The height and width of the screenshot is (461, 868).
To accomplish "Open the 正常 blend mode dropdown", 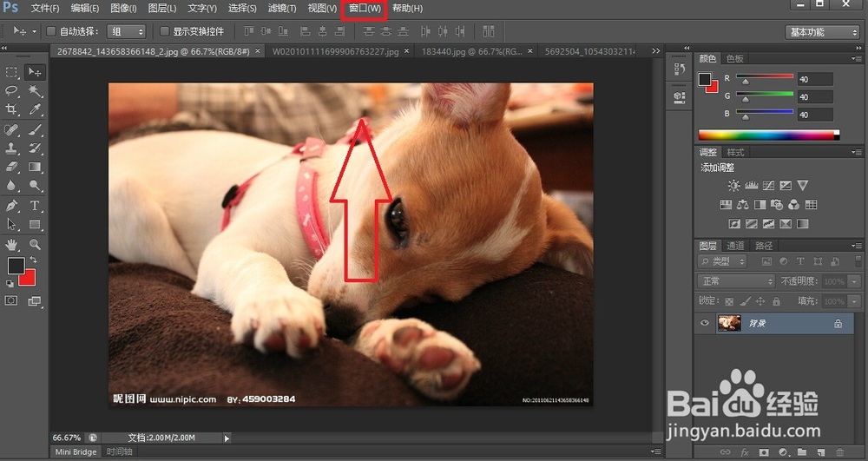I will 736,281.
